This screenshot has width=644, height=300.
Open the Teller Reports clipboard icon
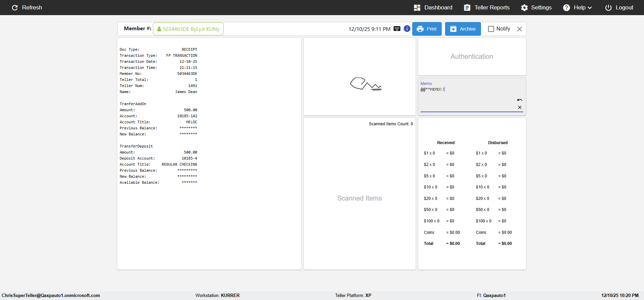point(467,7)
